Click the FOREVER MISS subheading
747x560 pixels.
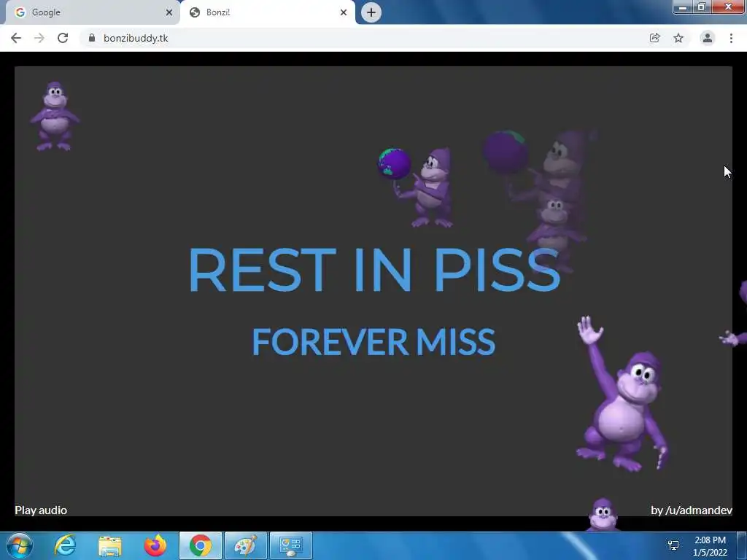(x=373, y=341)
